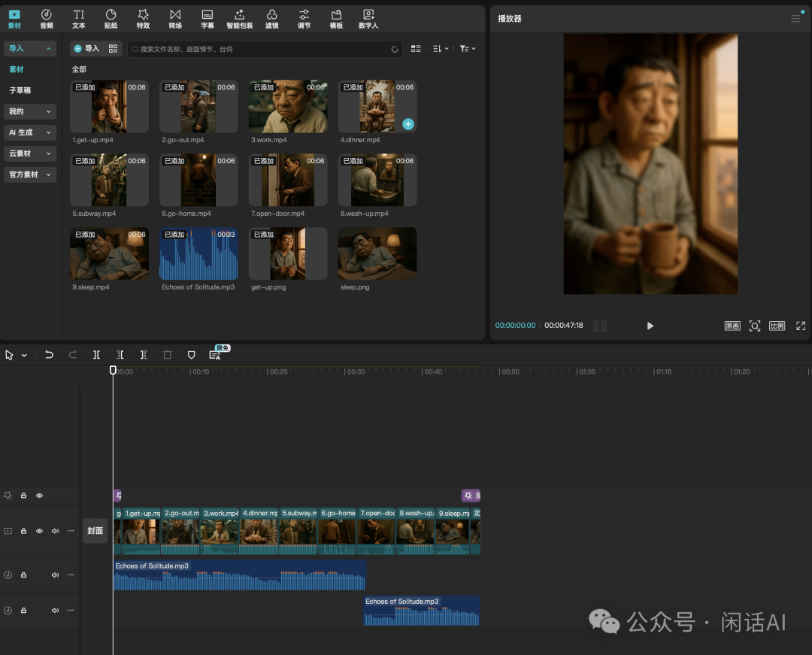Toggle lock on the effects track
The width and height of the screenshot is (812, 655).
coord(23,496)
